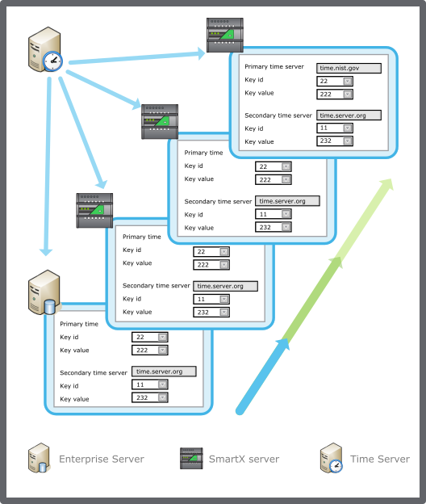Click the Enterprise Server legend icon

coord(40,458)
